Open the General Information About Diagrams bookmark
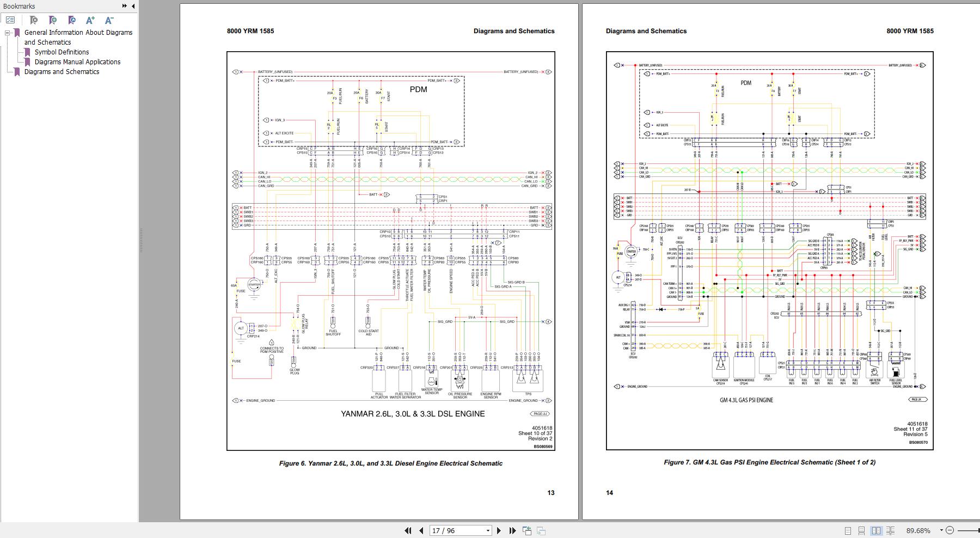The height and width of the screenshot is (538, 980). click(x=78, y=37)
